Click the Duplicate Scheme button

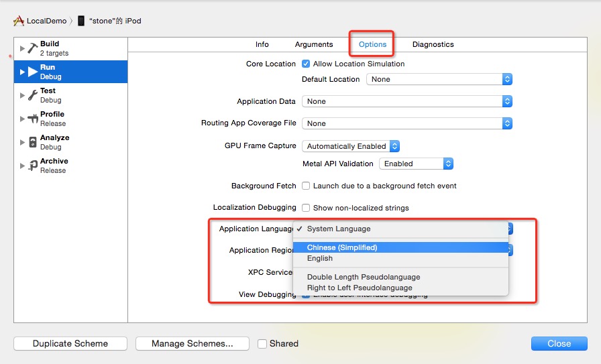[70, 344]
